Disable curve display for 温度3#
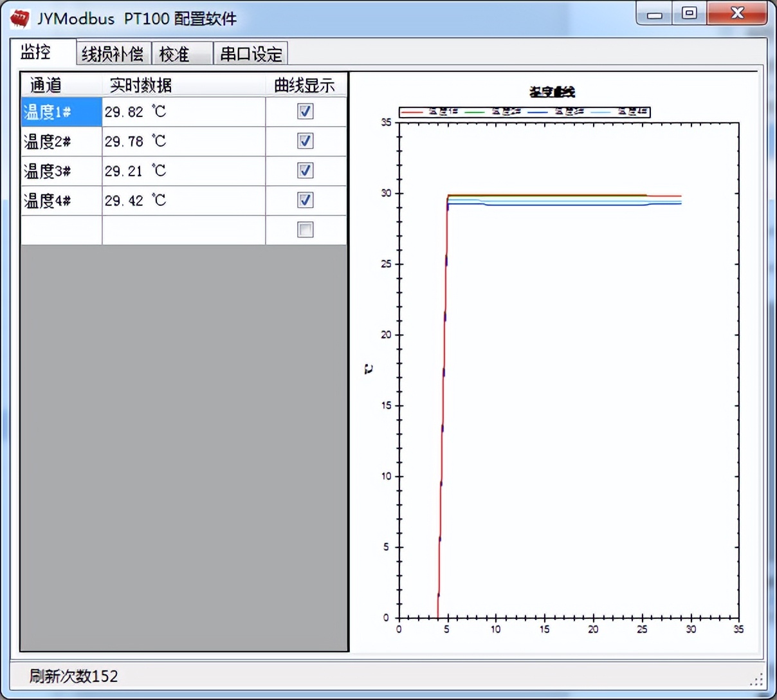777x700 pixels. point(306,170)
